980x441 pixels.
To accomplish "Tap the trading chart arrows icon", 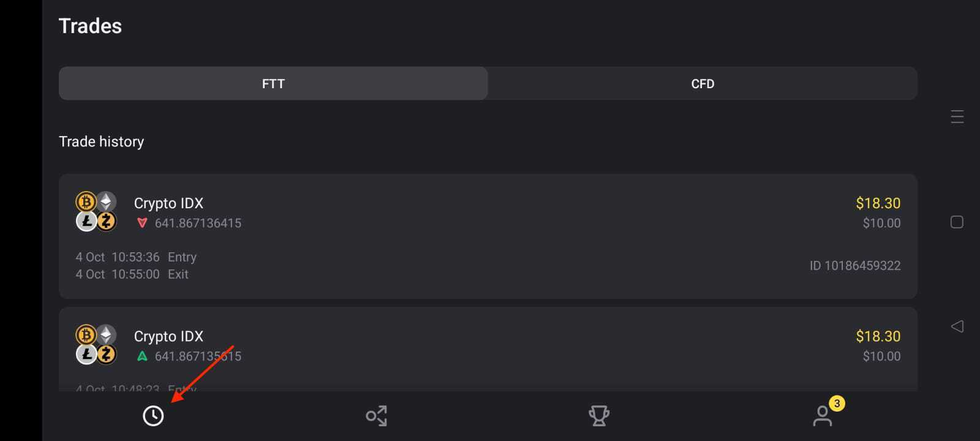I will (376, 416).
